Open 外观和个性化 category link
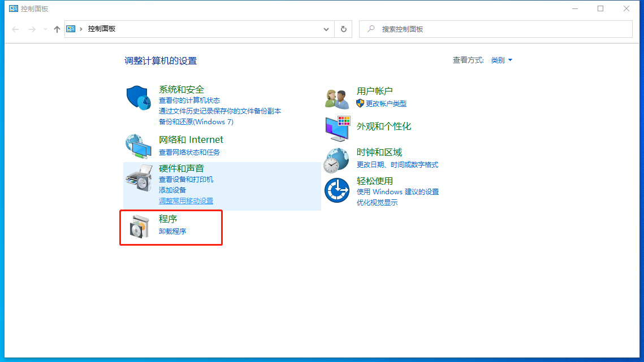Viewport: 644px width, 362px height. pyautogui.click(x=383, y=127)
